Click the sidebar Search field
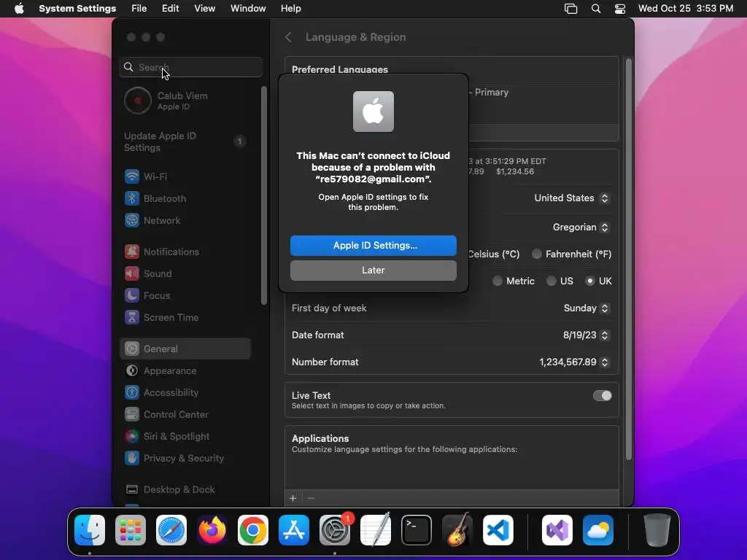Viewport: 747px width, 560px height. [190, 67]
